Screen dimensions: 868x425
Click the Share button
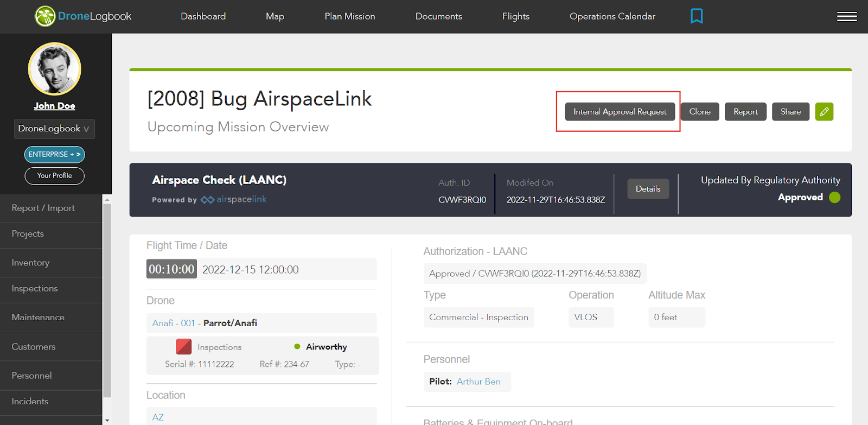coord(790,112)
